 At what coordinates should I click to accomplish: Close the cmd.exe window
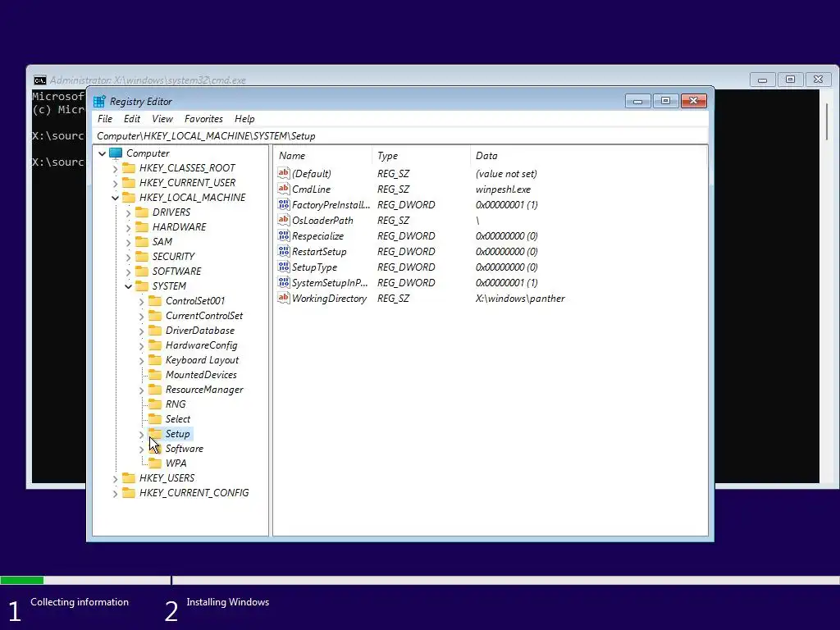point(818,80)
